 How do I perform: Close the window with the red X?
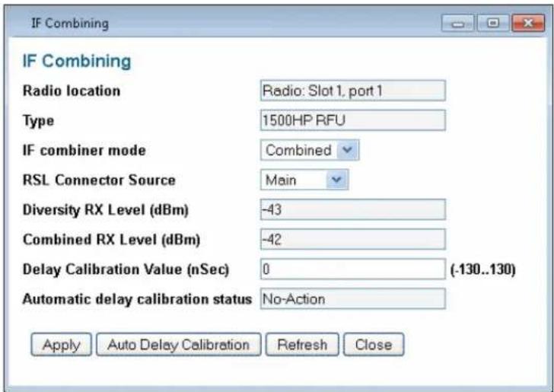528,24
